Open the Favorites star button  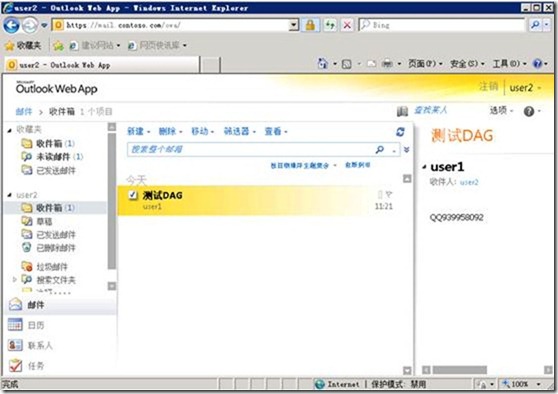[x=23, y=45]
